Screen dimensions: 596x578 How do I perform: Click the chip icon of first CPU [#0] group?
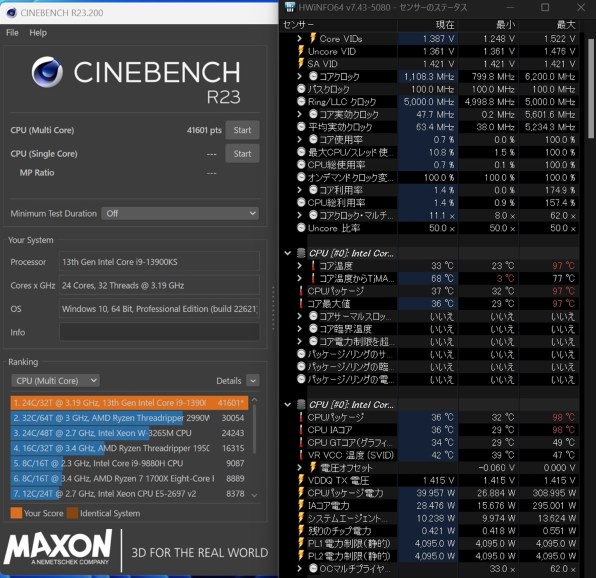click(301, 253)
